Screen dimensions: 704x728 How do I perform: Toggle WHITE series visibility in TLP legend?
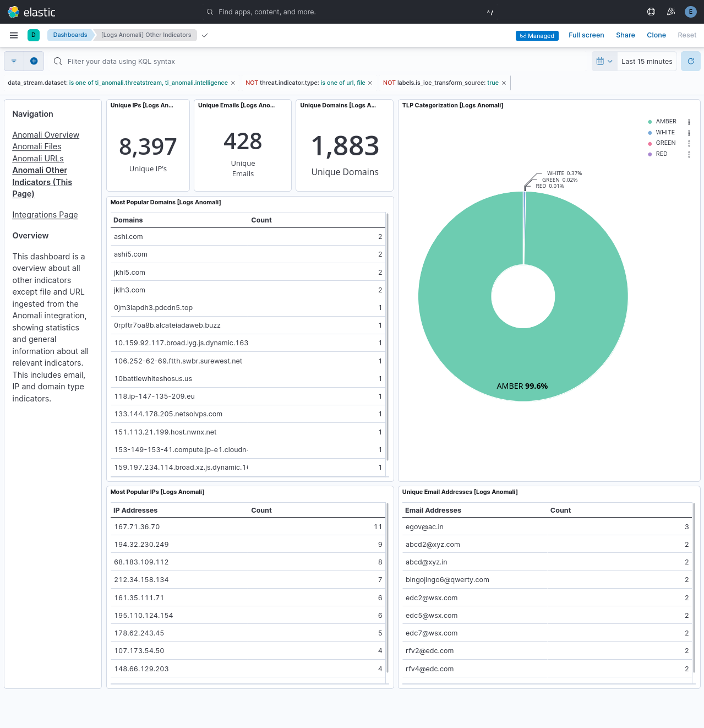coord(664,132)
